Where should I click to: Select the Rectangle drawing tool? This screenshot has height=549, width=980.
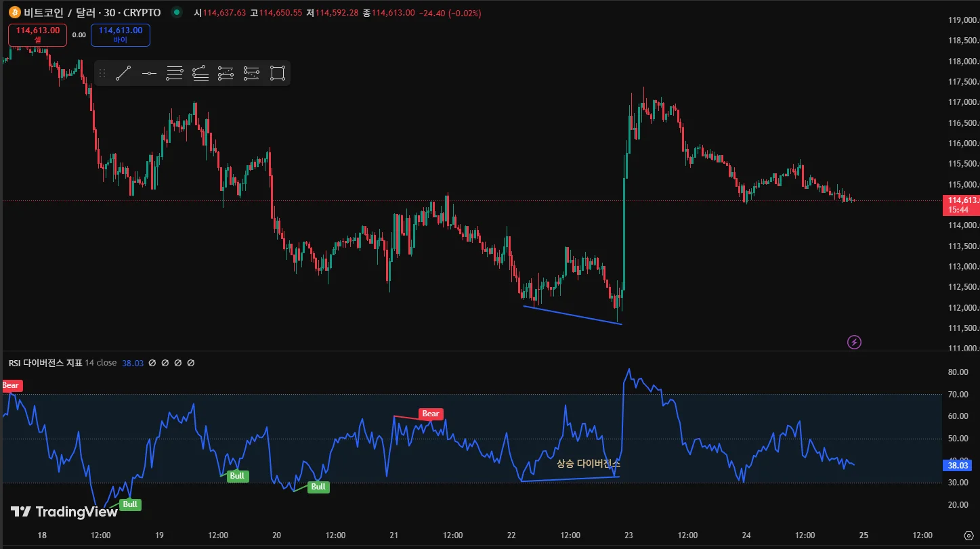click(278, 73)
